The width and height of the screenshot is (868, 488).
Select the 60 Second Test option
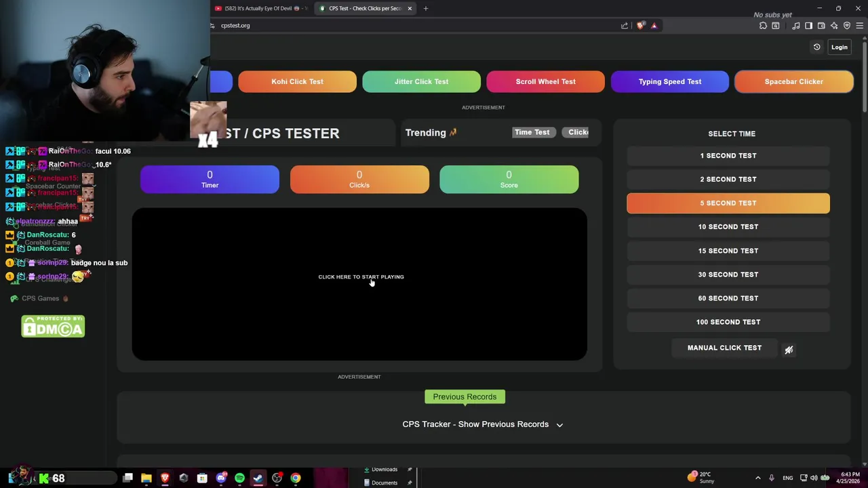click(x=728, y=298)
